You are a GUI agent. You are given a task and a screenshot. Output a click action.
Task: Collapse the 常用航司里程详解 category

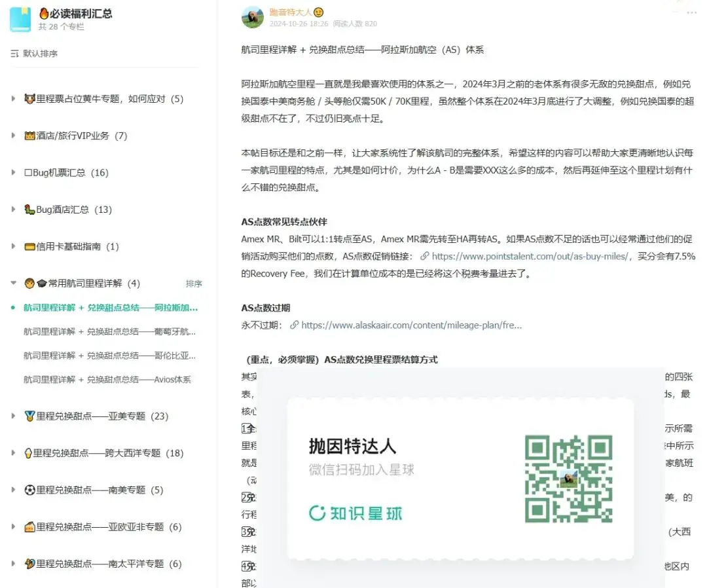pos(14,283)
